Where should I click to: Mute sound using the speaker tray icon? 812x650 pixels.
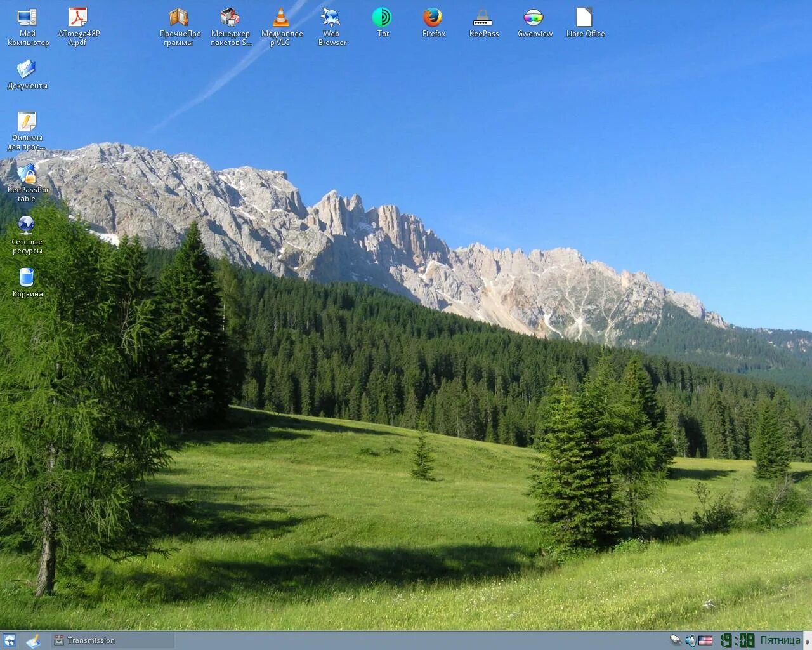tap(690, 640)
